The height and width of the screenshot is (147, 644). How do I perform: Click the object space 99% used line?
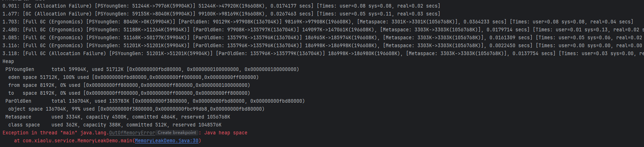(x=136, y=109)
